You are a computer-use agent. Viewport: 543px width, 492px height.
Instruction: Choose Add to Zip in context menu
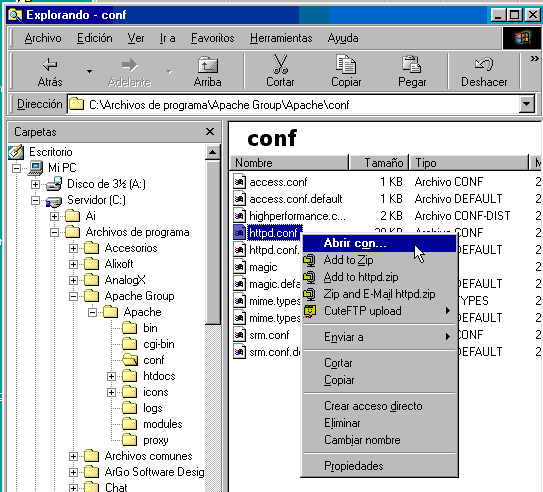(380, 260)
